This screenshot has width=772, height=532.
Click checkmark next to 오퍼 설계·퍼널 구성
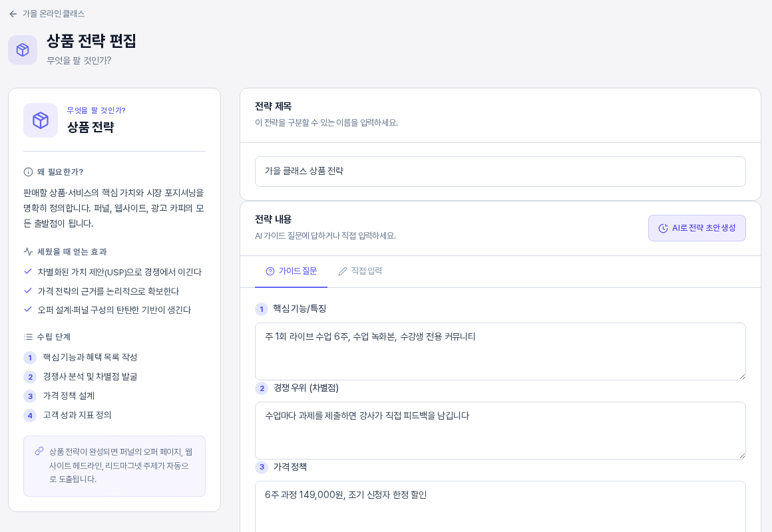pyautogui.click(x=28, y=309)
